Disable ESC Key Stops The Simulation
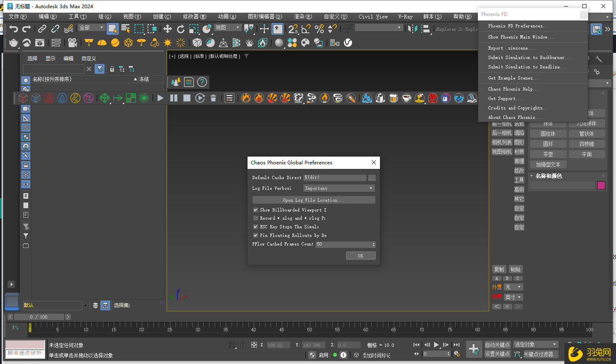 click(255, 227)
